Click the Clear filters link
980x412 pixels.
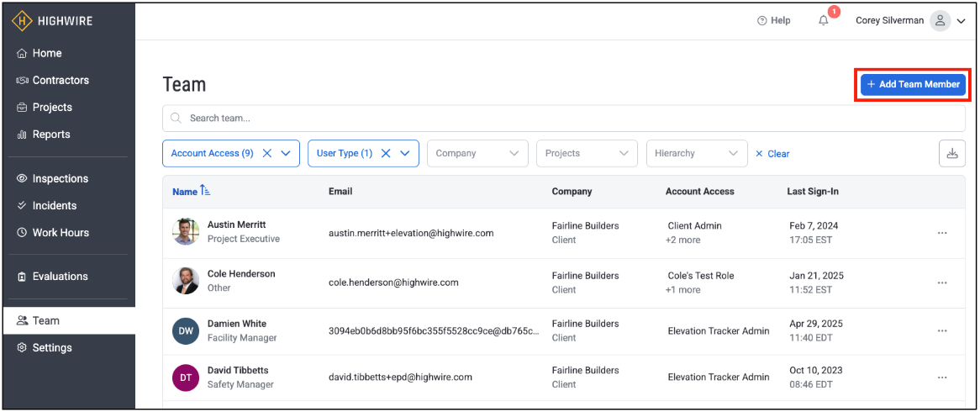772,154
